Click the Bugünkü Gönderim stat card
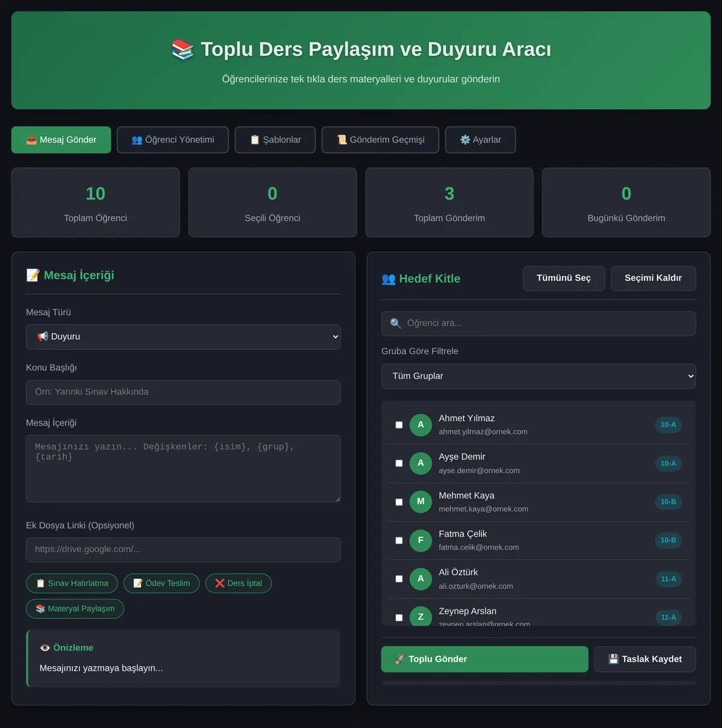The height and width of the screenshot is (728, 722). tap(626, 202)
